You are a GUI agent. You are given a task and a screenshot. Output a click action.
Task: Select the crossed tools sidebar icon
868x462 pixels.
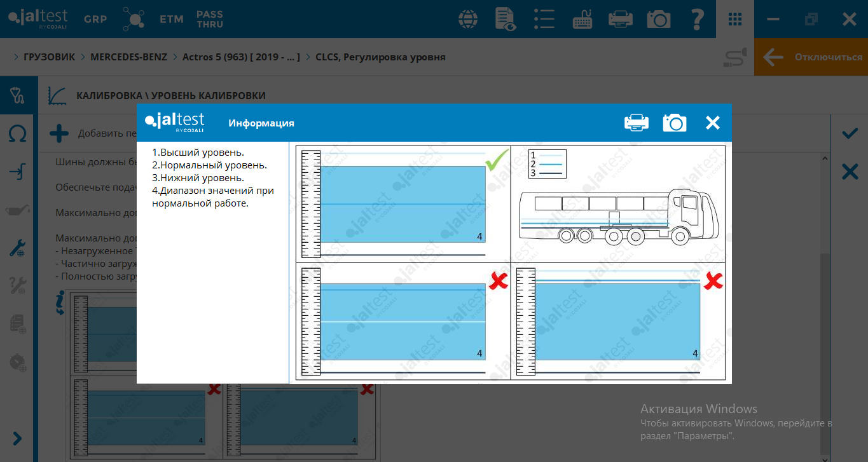(18, 286)
